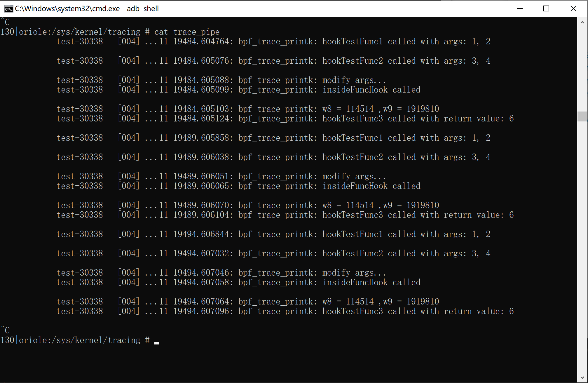Click the insideFuncHook line at 19489.606065
Viewport: 588px width, 383px height.
tap(238, 186)
